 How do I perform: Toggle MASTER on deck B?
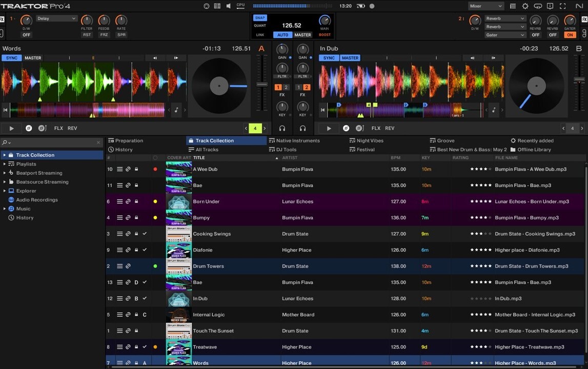pos(350,58)
